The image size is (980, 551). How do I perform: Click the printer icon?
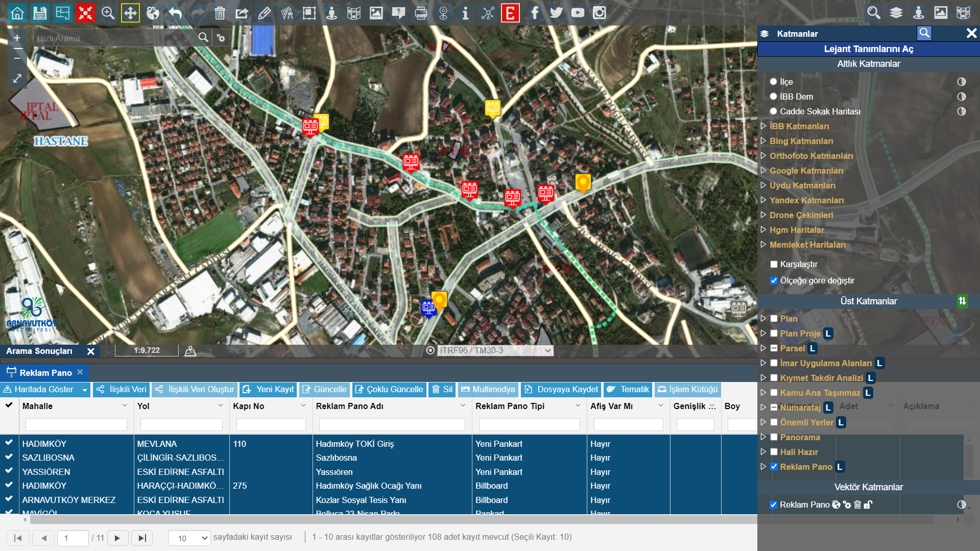421,13
